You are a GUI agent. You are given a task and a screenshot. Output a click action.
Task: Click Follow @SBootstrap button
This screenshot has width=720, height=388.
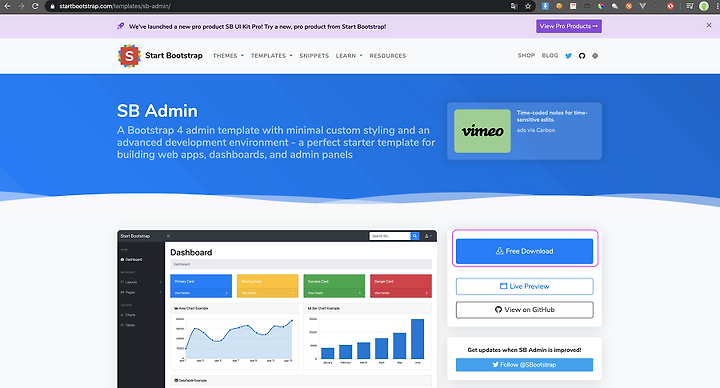click(x=524, y=365)
